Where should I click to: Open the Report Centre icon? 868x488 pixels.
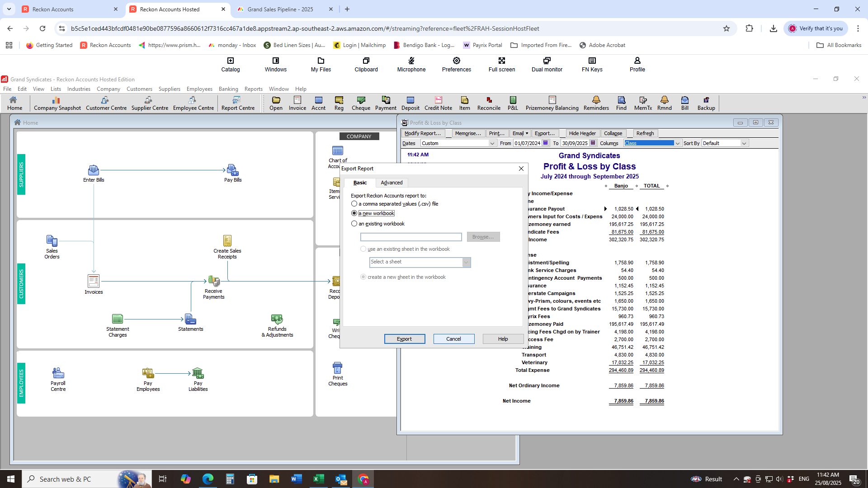[238, 103]
